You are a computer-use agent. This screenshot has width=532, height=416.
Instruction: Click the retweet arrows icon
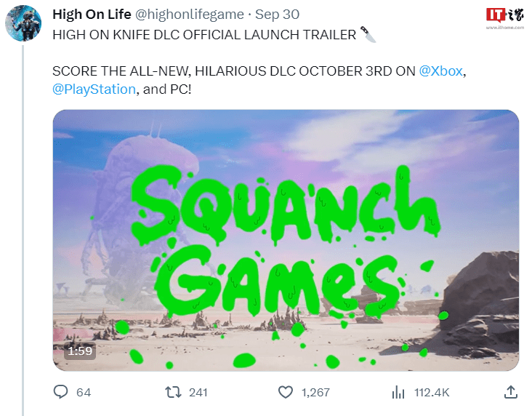click(174, 392)
